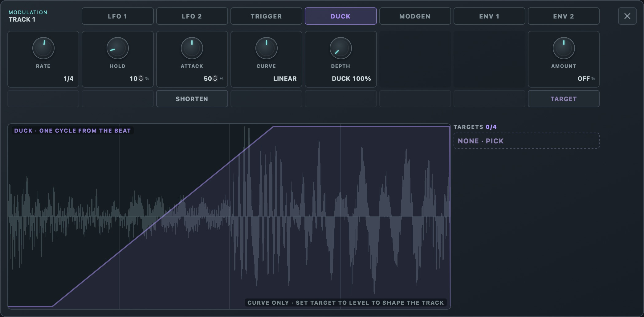Switch to the LFO 2 tab

click(192, 16)
